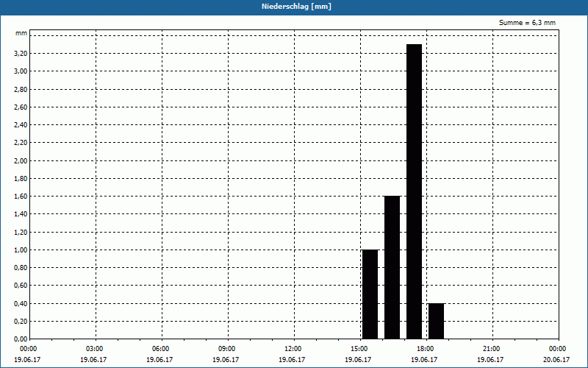Click the 1,20 y-axis label
This screenshot has width=588, height=368.
click(21, 232)
